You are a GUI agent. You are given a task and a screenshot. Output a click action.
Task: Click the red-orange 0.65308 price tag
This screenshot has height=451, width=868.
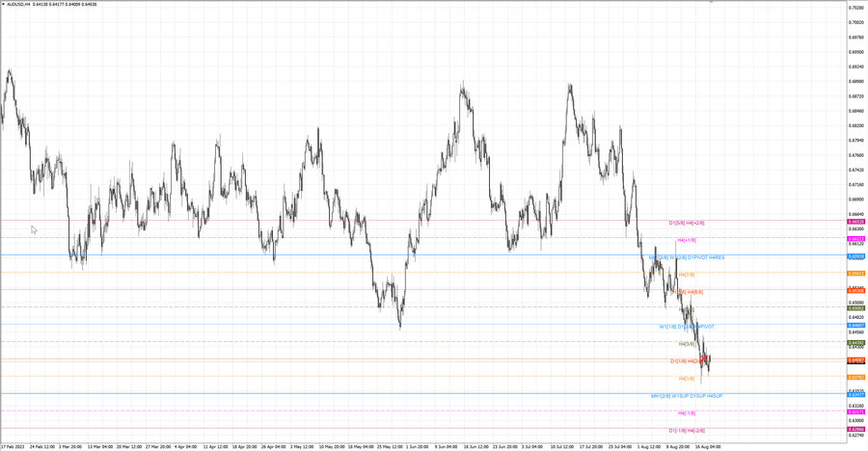pyautogui.click(x=856, y=290)
